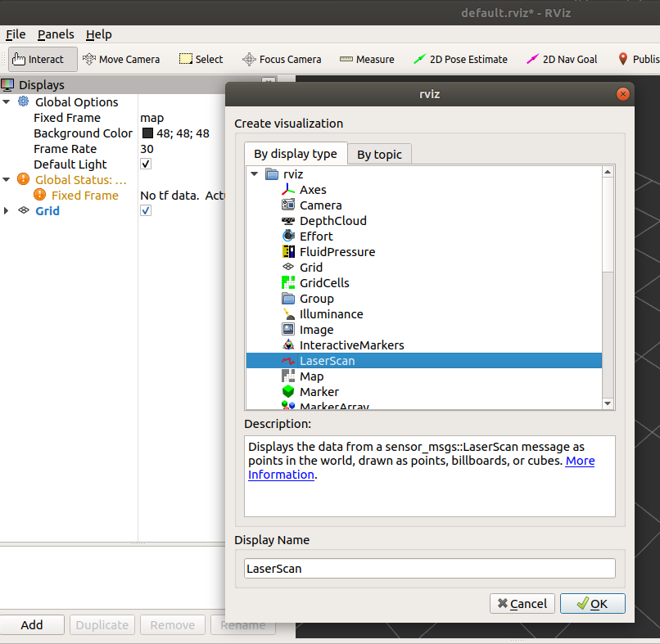Image resolution: width=660 pixels, height=644 pixels.
Task: Click the Effort display icon
Action: click(288, 236)
